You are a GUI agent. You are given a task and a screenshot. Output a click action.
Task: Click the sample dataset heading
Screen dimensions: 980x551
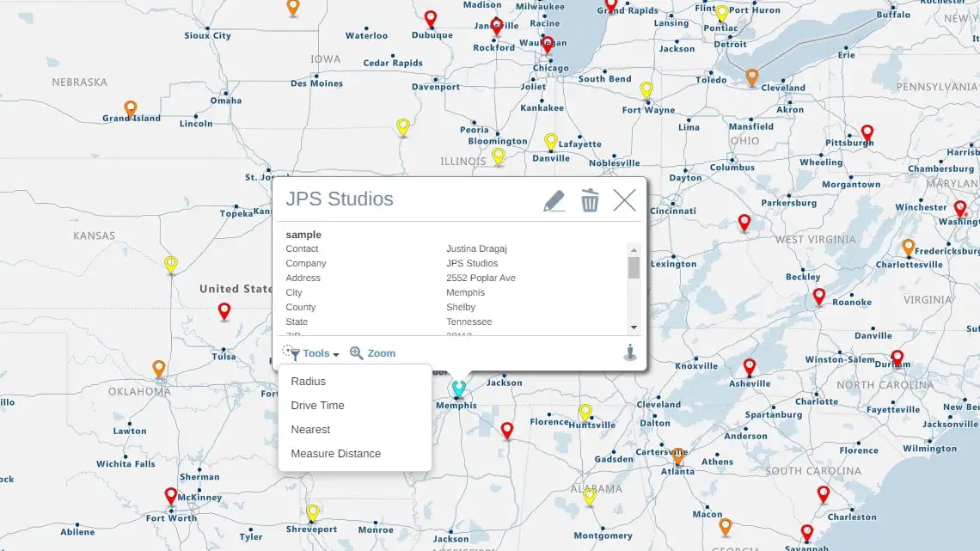303,235
